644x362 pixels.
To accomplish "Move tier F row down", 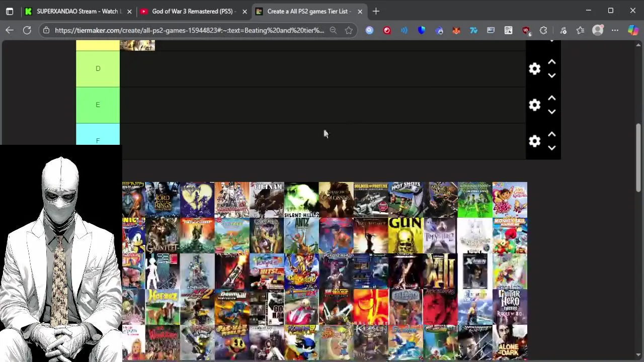I will [x=552, y=148].
